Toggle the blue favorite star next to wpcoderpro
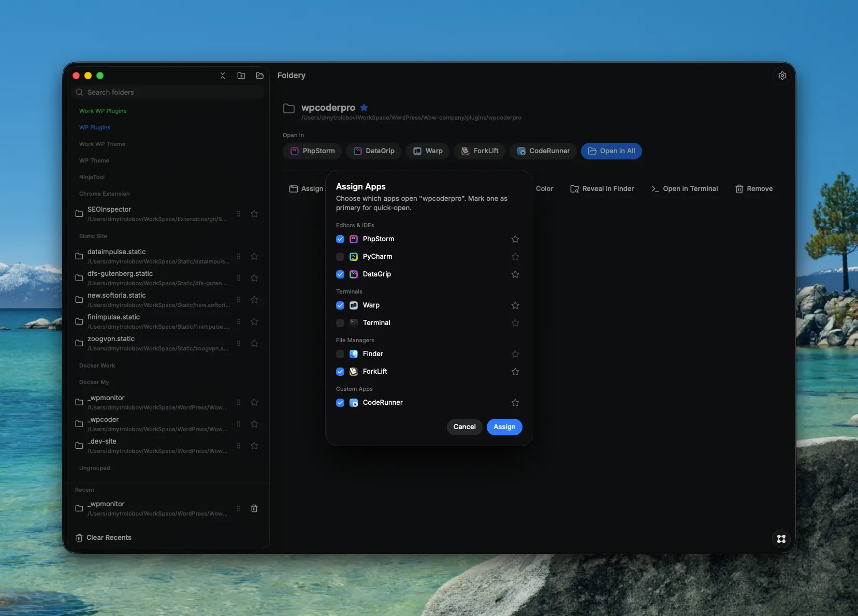Screen dimensions: 858x616 coord(364,108)
